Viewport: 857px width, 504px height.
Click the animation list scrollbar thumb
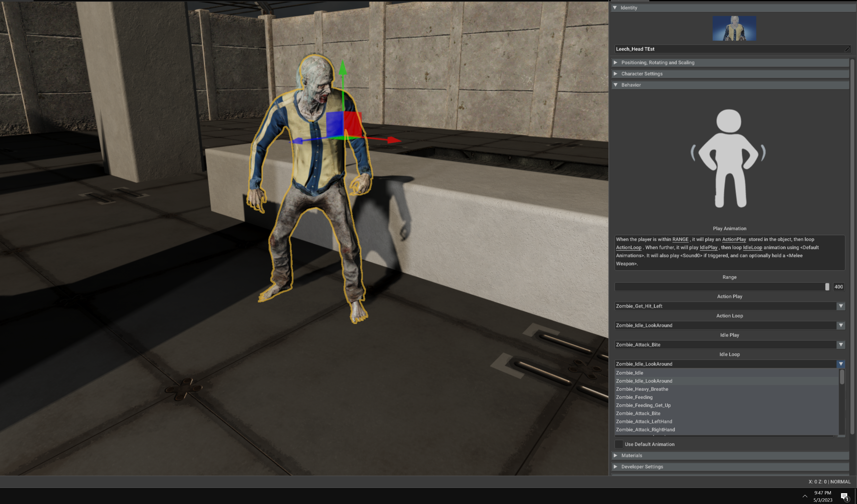point(842,377)
